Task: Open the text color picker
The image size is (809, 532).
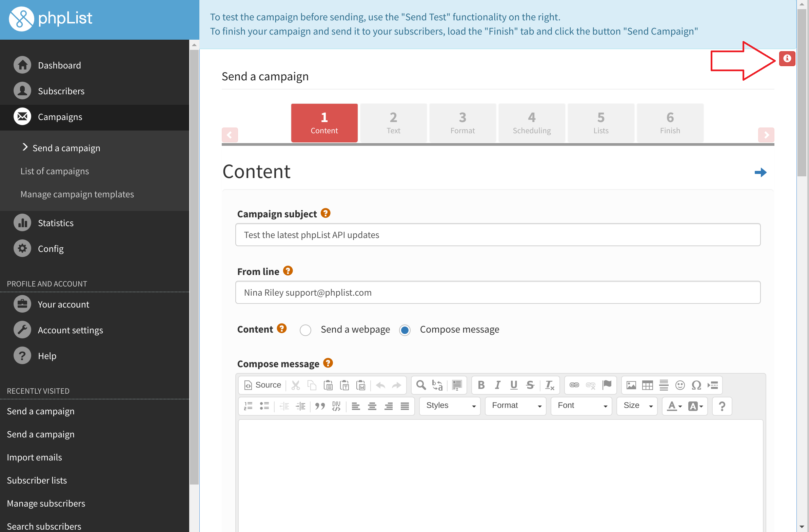Action: tap(674, 406)
